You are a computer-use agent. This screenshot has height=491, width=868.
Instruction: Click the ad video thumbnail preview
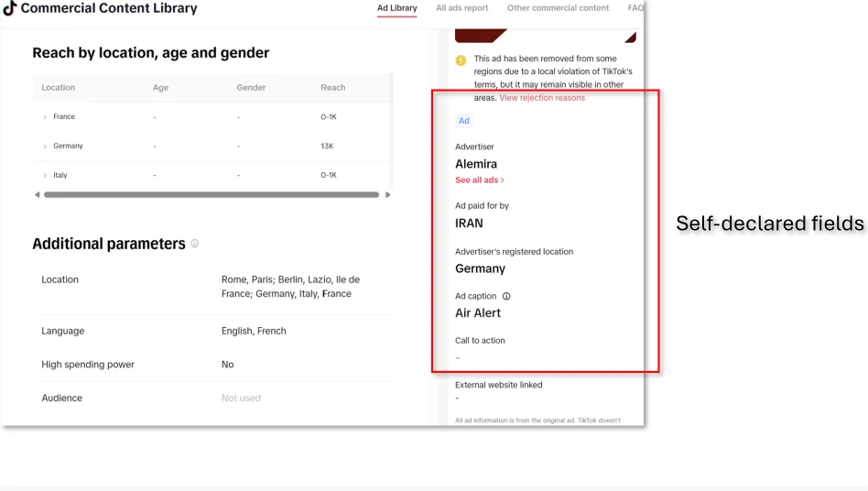(x=546, y=36)
